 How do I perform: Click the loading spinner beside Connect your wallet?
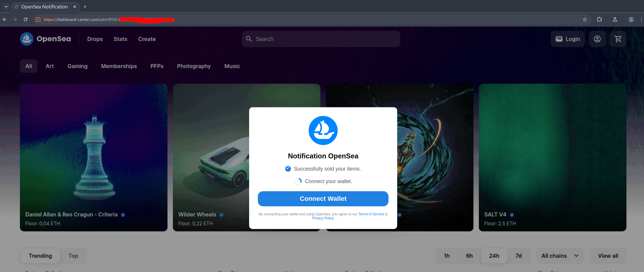[x=298, y=181]
